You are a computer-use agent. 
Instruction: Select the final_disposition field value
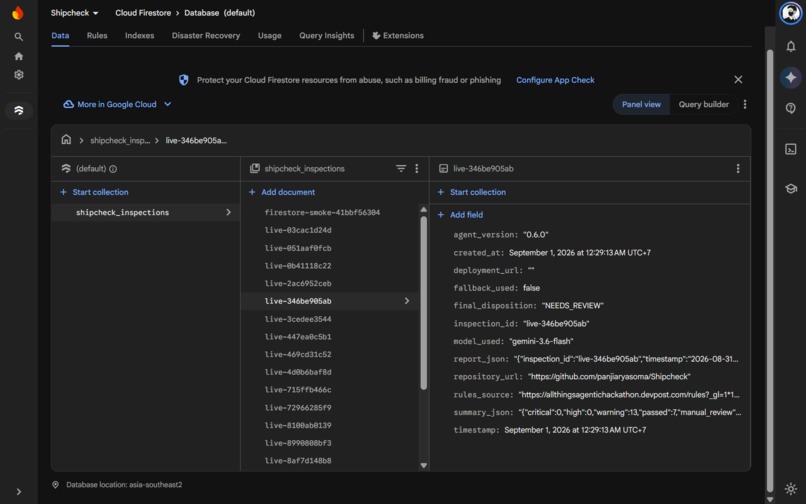coord(572,305)
